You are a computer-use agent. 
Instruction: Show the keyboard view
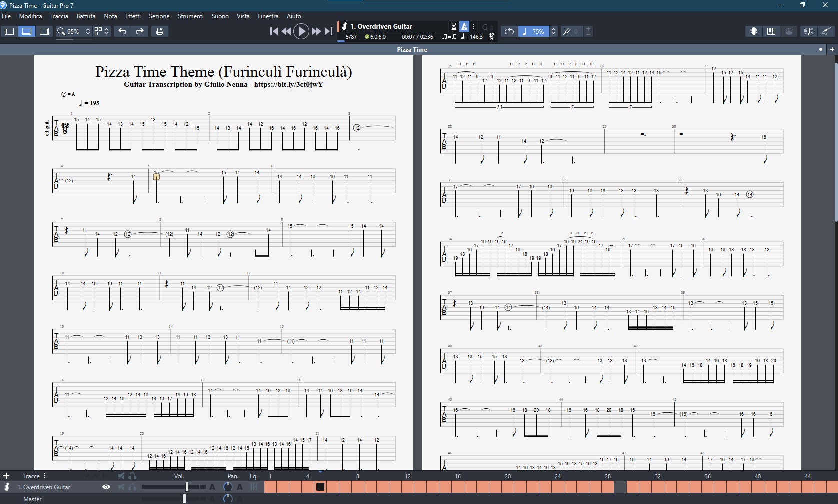tap(771, 31)
